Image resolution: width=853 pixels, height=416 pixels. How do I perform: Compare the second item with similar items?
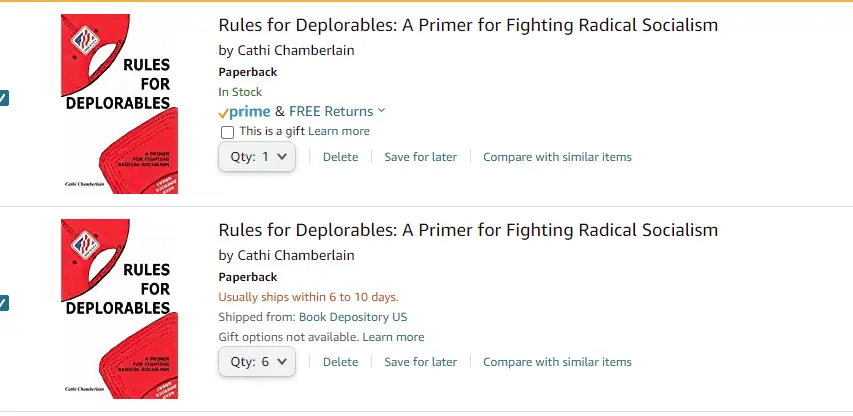click(x=557, y=362)
